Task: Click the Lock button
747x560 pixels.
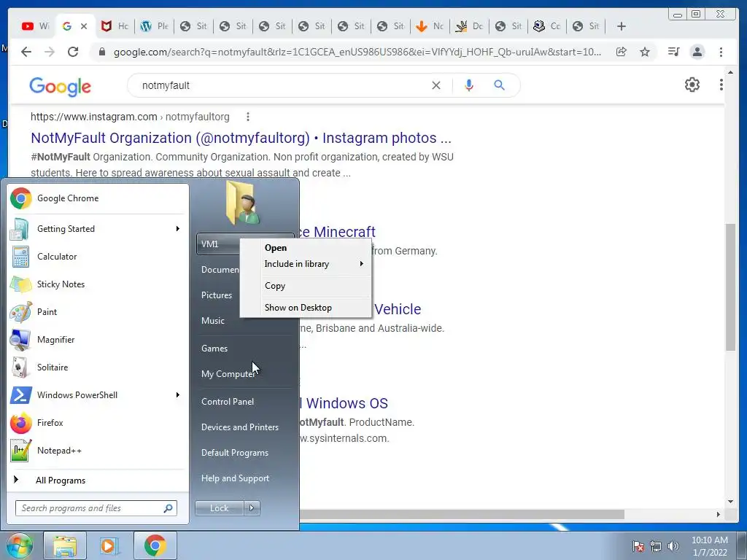Action: tap(220, 508)
